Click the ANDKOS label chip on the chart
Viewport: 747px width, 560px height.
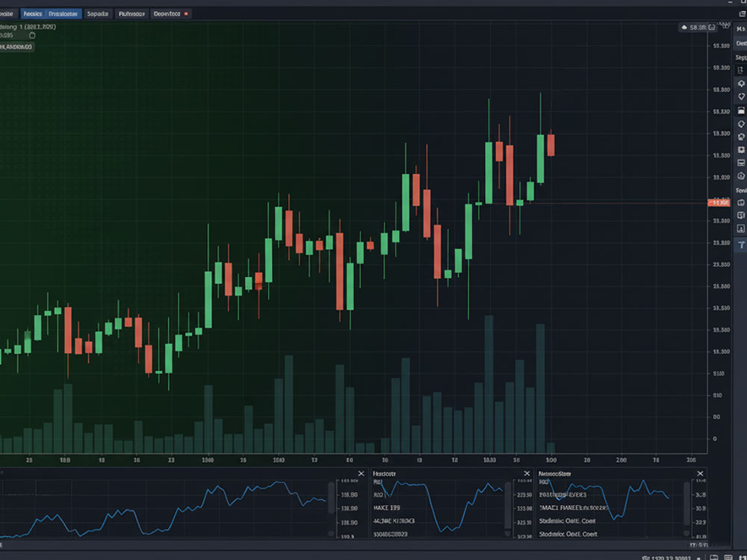16,46
